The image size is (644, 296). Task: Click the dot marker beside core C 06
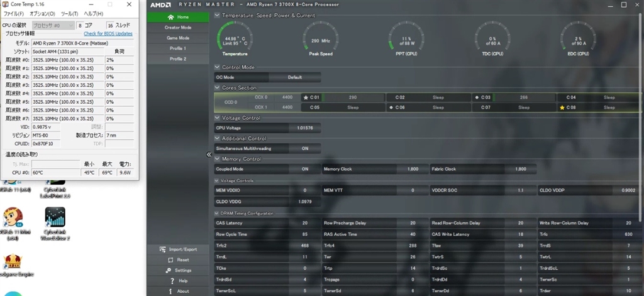(x=391, y=107)
